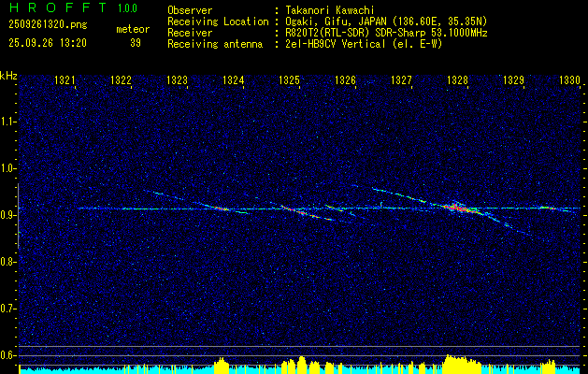This screenshot has height=374, width=588.
Task: Click the meteor count value 39
Action: point(136,43)
